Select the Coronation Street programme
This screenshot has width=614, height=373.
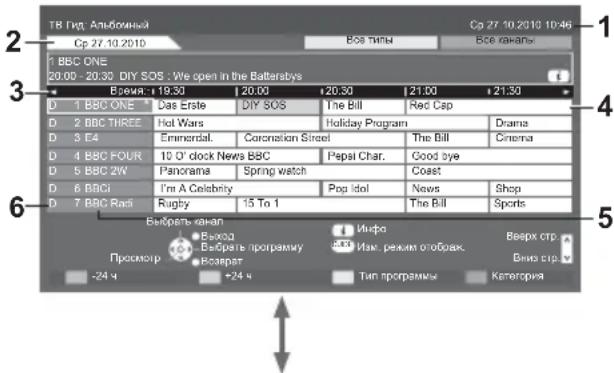tap(321, 139)
